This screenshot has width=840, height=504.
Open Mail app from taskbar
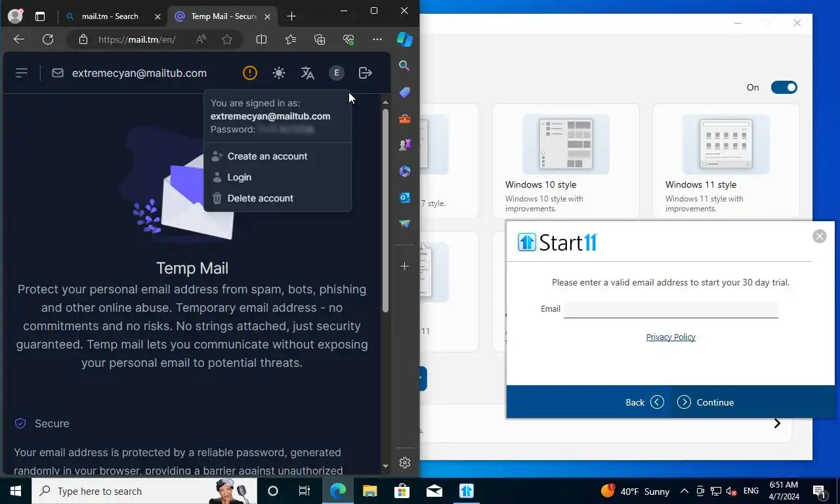click(434, 491)
